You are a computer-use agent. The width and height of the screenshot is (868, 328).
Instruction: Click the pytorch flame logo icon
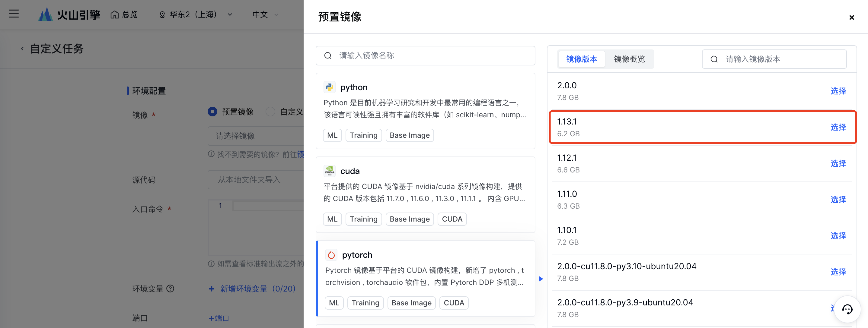pyautogui.click(x=331, y=255)
